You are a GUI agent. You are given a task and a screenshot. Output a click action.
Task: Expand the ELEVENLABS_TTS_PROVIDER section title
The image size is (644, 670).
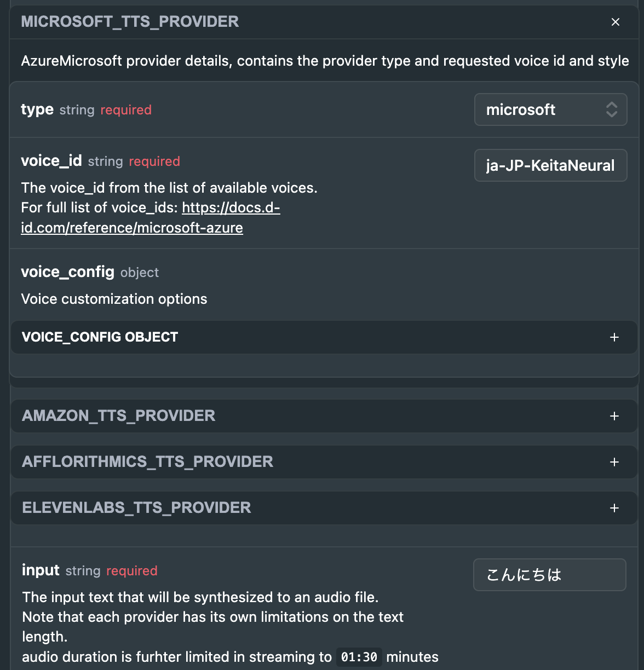point(136,508)
